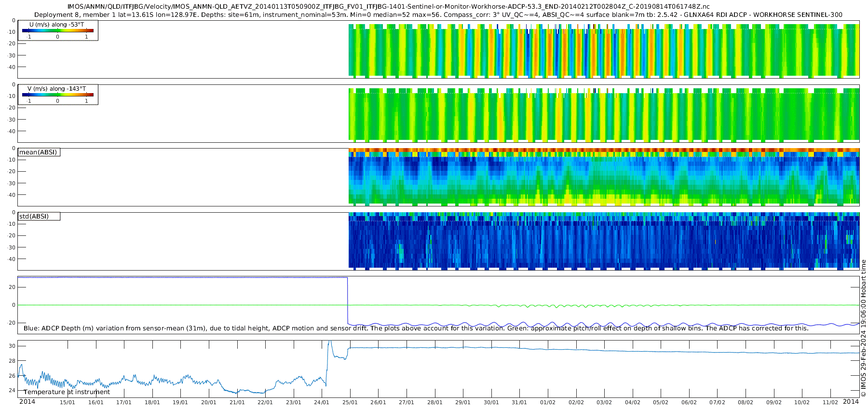This screenshot has width=868, height=410.
Task: Click the 2014 year label at bottom right
Action: tap(851, 402)
